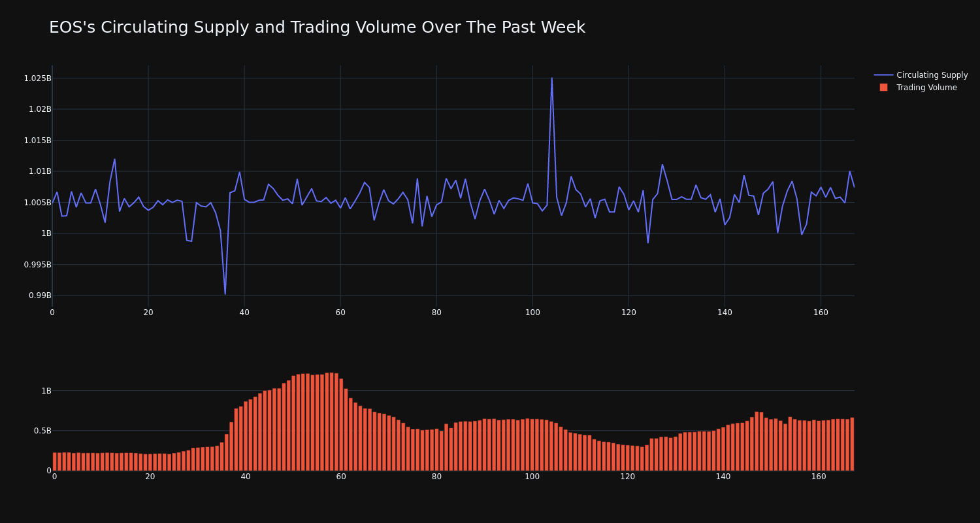Viewport: 980px width, 523px height.
Task: Click the highest supply spike near 104
Action: [551, 78]
